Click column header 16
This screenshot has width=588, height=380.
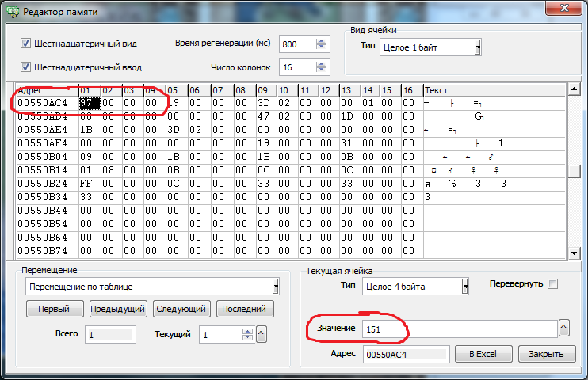[x=412, y=90]
